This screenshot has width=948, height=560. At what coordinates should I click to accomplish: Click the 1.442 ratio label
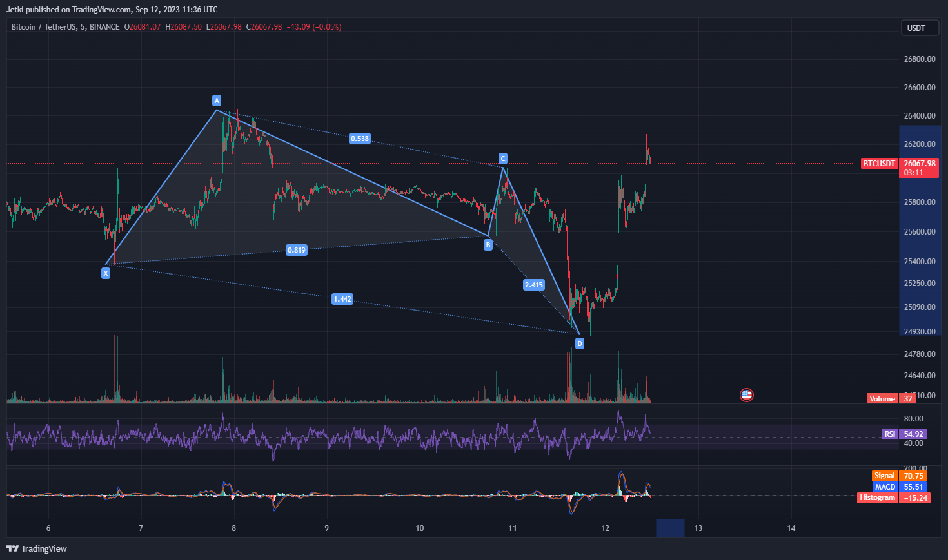tap(342, 299)
